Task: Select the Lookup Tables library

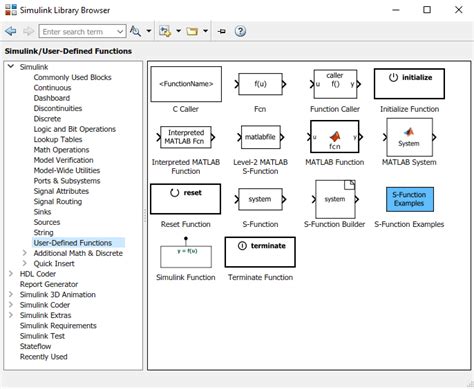Action: click(x=58, y=139)
